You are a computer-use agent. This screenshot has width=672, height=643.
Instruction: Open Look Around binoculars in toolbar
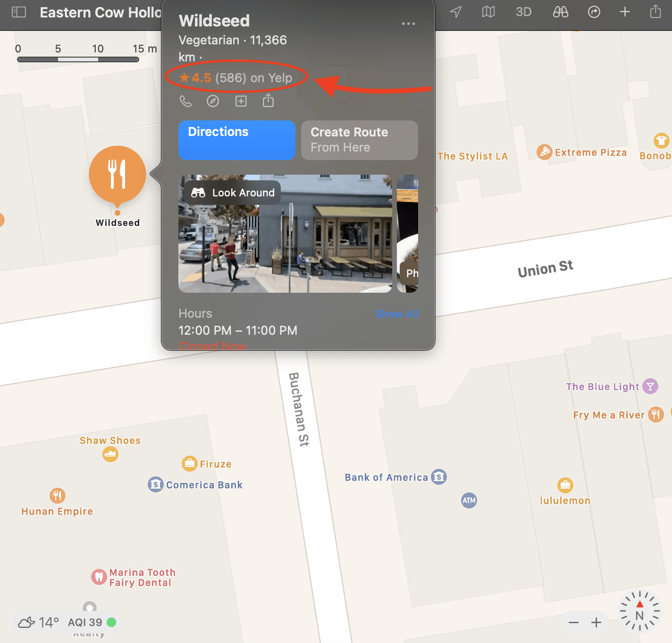click(x=560, y=12)
